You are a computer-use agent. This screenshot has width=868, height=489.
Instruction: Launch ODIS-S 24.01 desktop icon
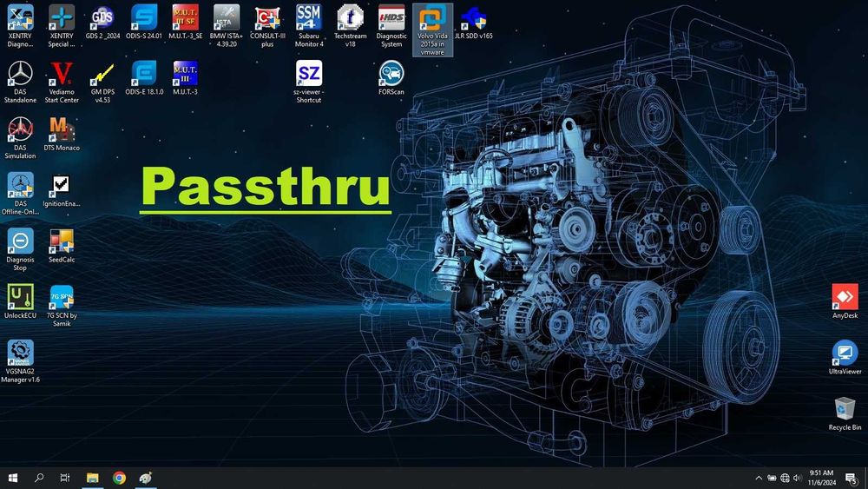click(x=144, y=23)
